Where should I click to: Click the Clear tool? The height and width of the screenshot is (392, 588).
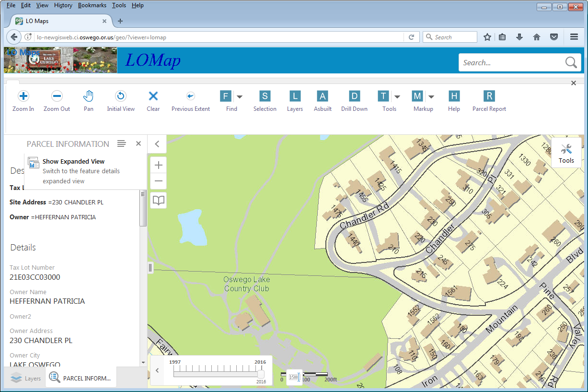(x=153, y=101)
